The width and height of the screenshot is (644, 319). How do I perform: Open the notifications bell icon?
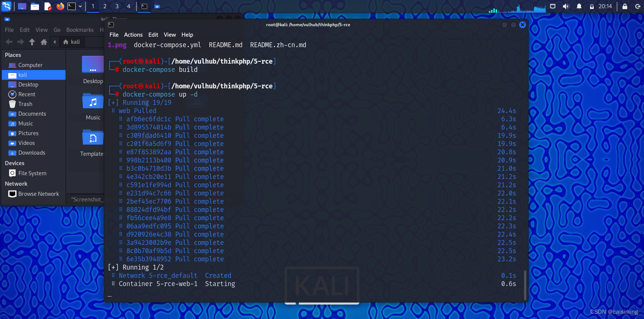(x=579, y=6)
